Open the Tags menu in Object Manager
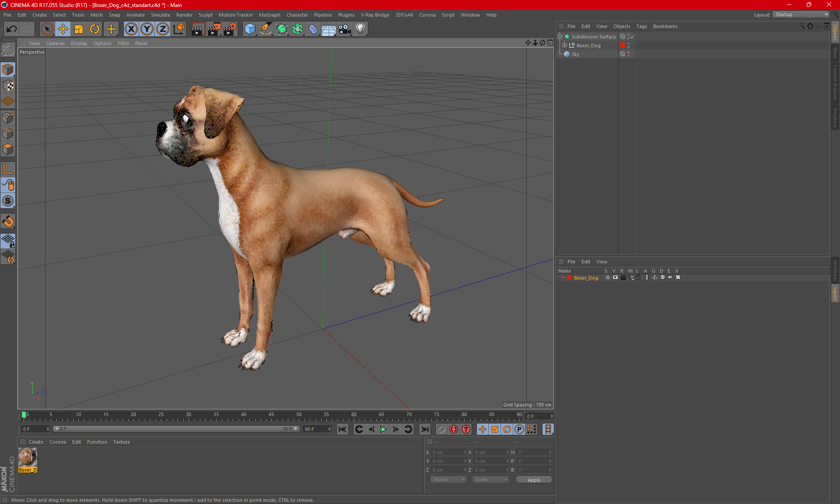The height and width of the screenshot is (504, 840). (x=641, y=26)
